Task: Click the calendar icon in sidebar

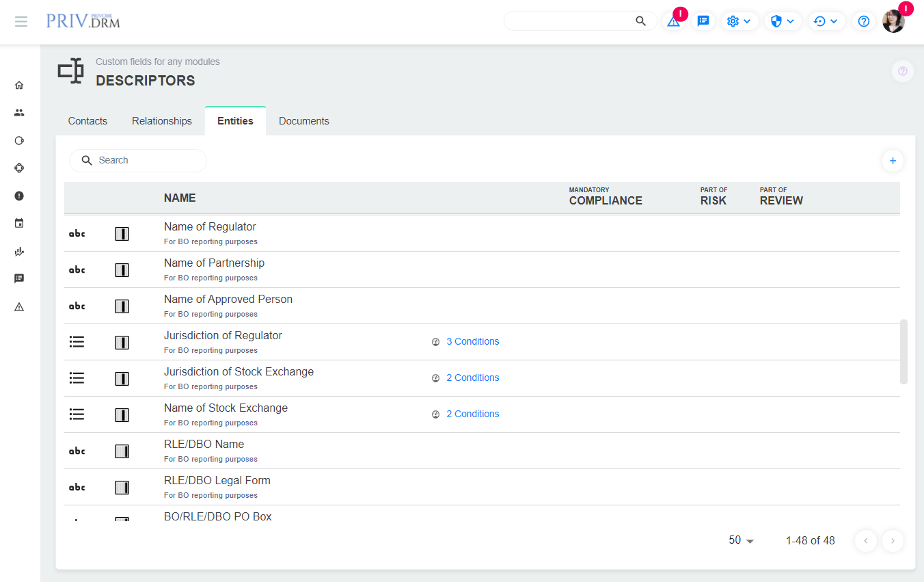Action: (x=19, y=224)
